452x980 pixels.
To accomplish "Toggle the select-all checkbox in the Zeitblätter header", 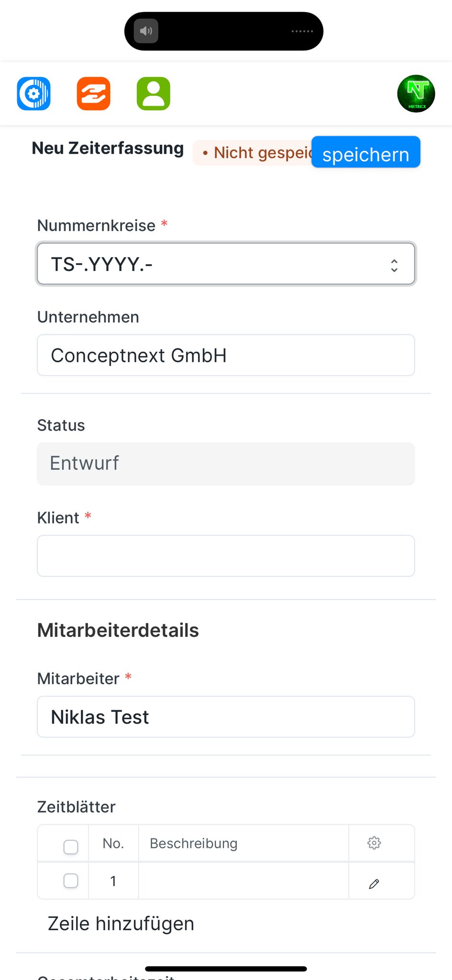I will tap(71, 846).
